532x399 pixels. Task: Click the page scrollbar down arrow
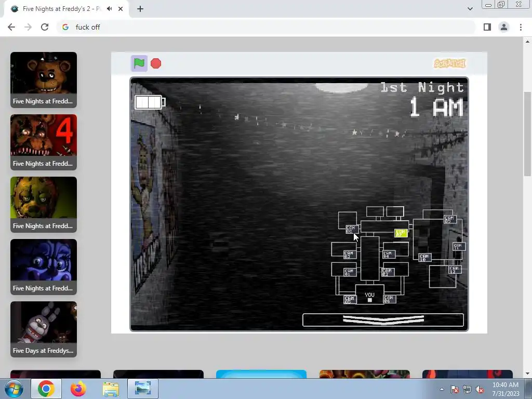528,374
